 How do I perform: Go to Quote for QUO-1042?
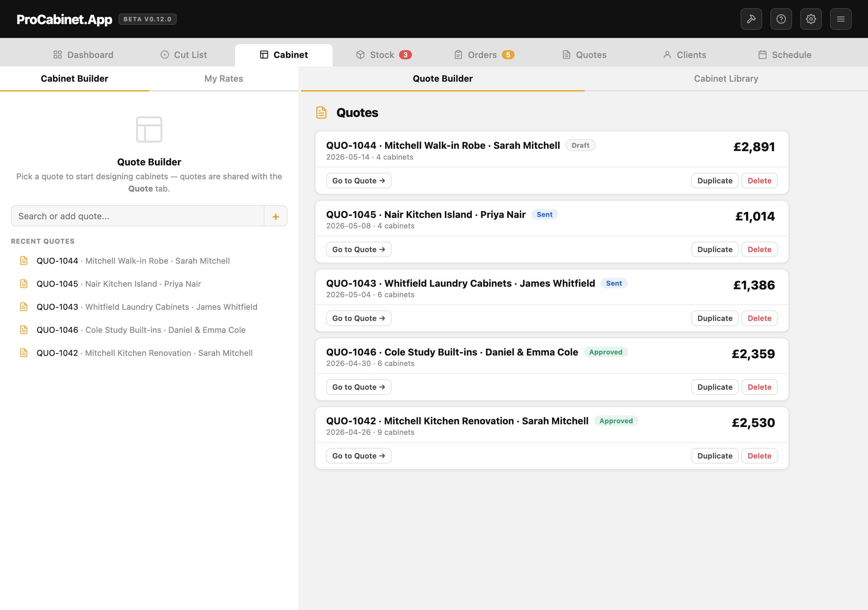[359, 456]
